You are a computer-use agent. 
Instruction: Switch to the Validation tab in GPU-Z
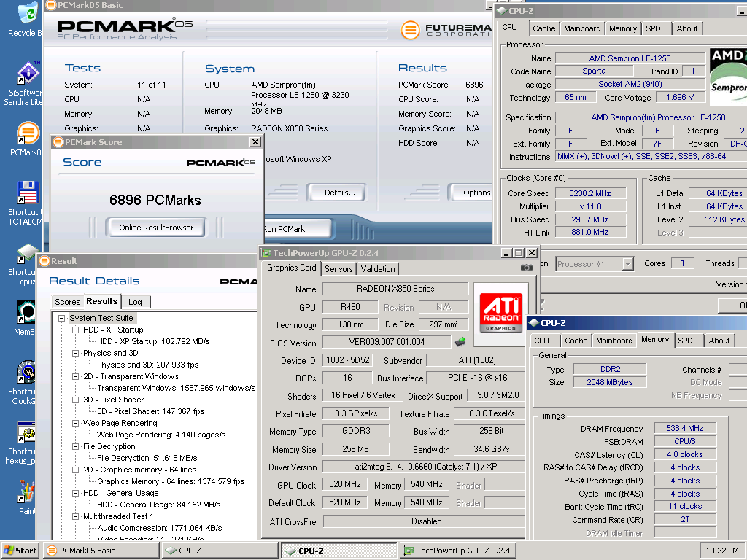pos(378,269)
